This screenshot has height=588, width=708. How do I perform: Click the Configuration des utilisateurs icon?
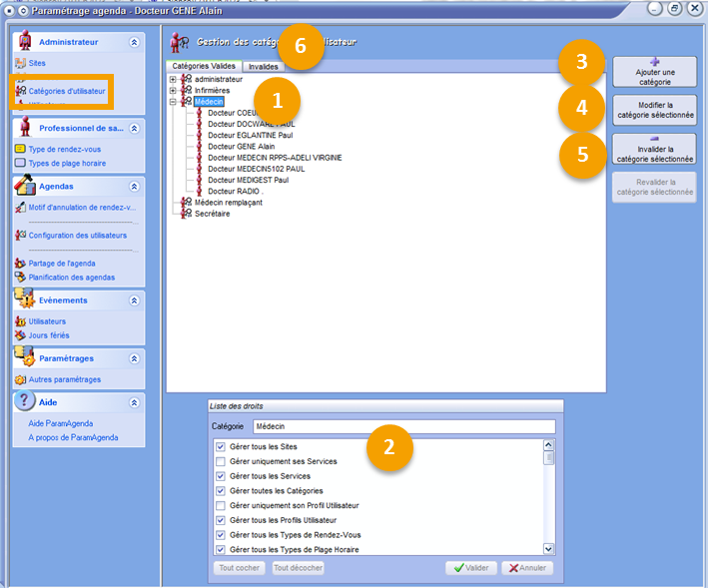coord(20,236)
